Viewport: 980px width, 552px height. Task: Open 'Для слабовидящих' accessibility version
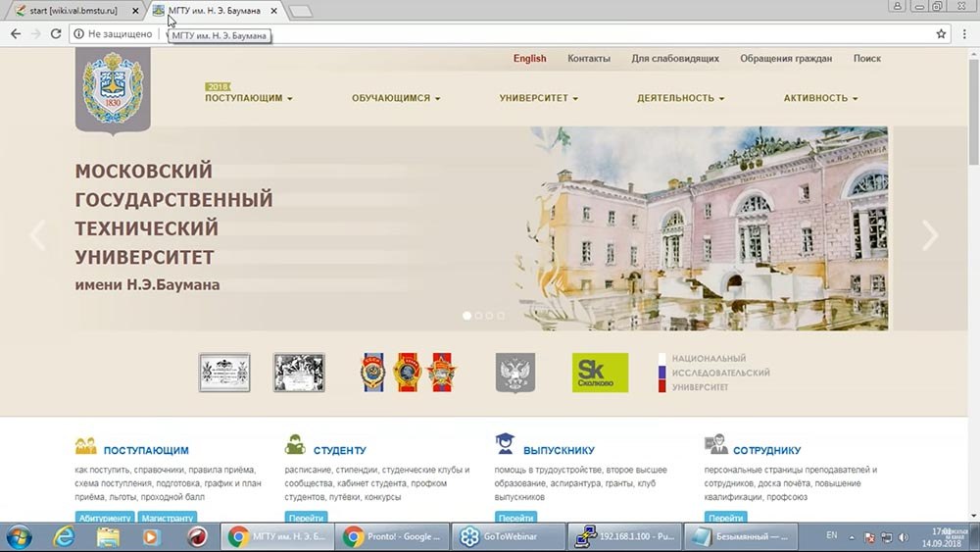click(x=675, y=58)
